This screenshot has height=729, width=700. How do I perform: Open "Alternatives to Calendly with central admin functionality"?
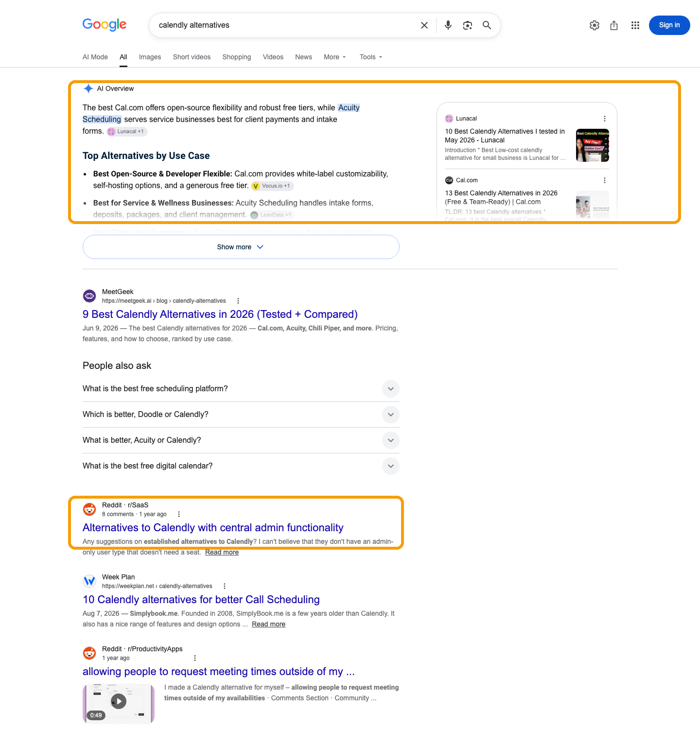point(213,528)
